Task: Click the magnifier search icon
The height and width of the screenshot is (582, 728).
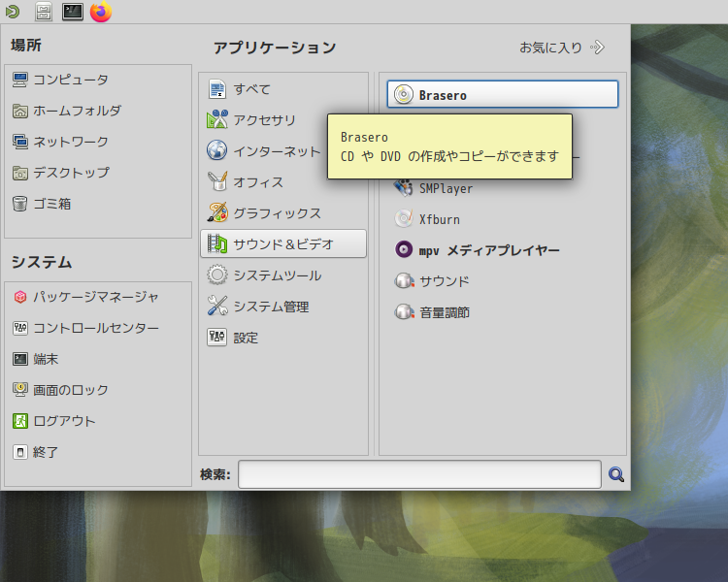Action: point(616,474)
